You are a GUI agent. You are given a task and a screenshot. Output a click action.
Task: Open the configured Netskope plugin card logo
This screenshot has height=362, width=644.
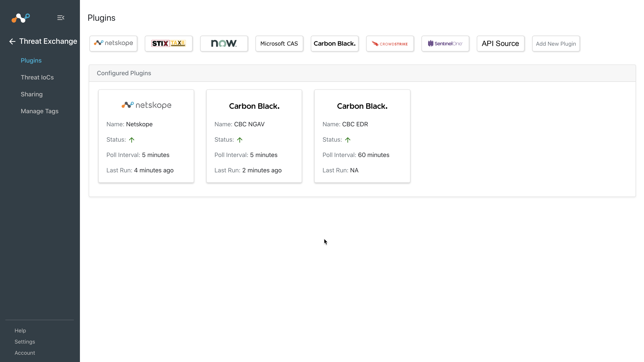146,105
